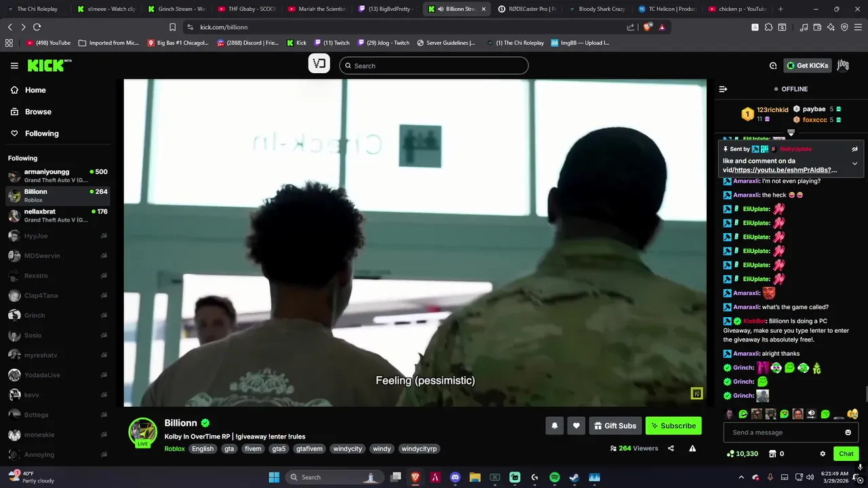868x488 pixels.
Task: Click the green Subscribe button
Action: point(673,426)
